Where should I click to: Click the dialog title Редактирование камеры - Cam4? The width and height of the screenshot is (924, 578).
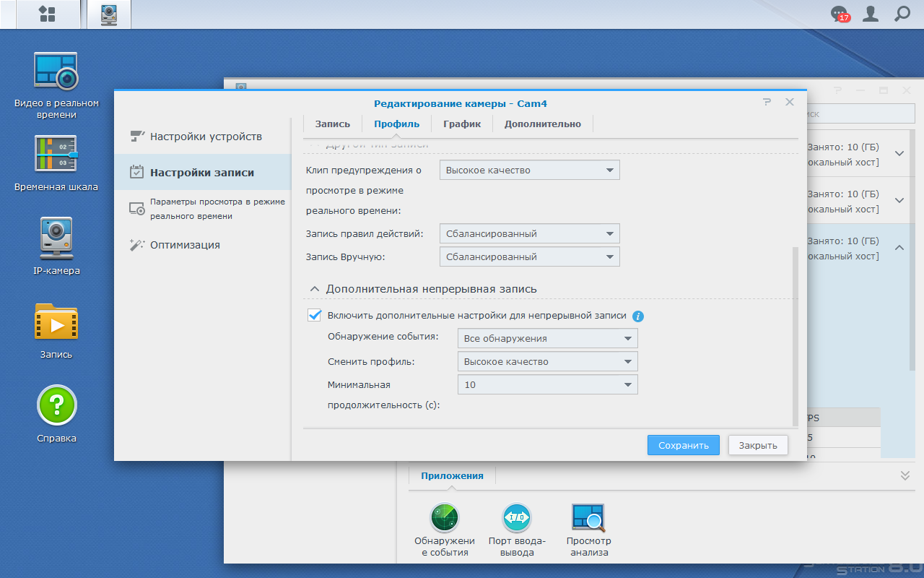pyautogui.click(x=461, y=103)
